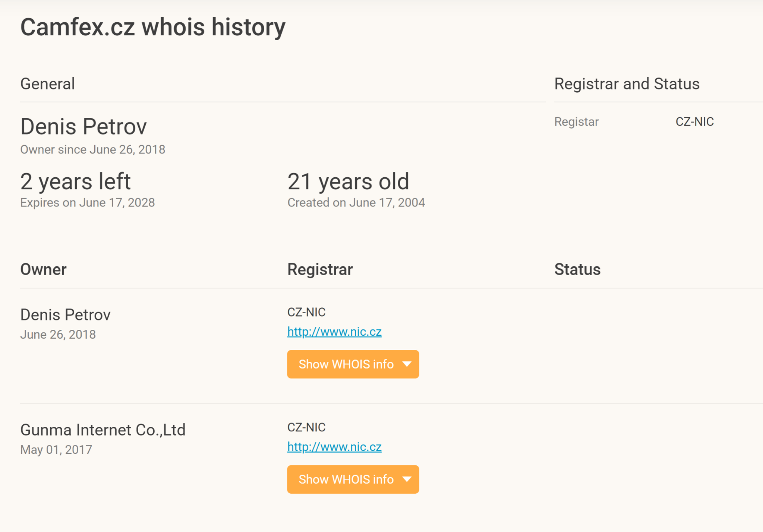Click the Denis Petrov entry in the history table

65,315
